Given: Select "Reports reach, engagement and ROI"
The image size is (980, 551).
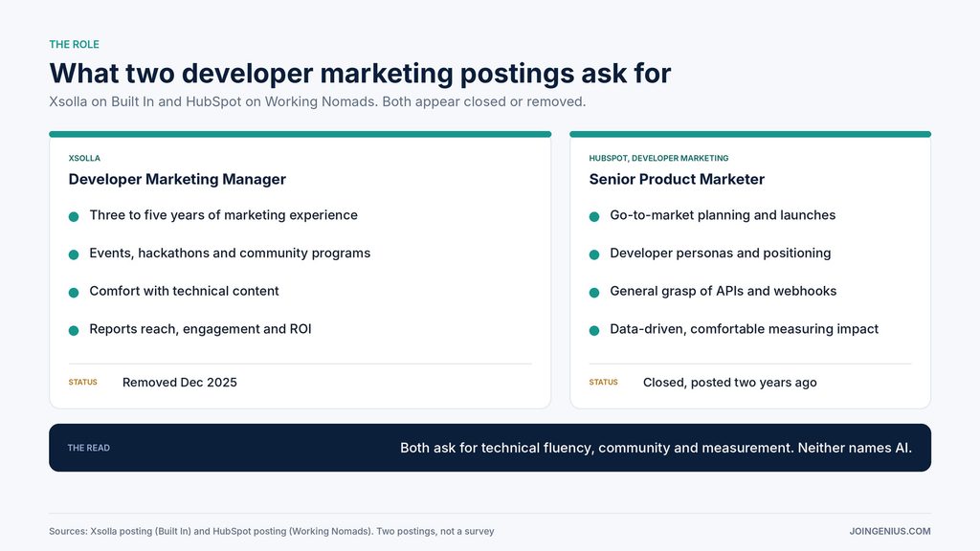Looking at the screenshot, I should click(200, 329).
